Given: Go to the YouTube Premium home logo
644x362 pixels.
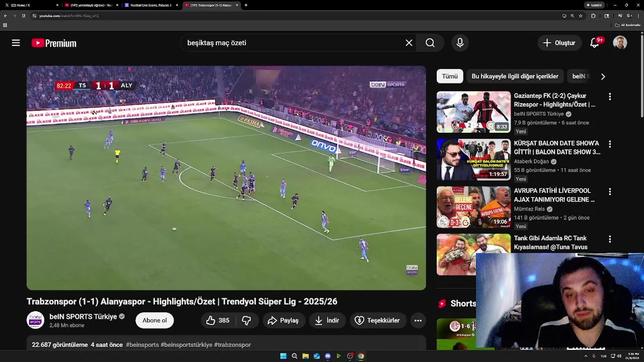Looking at the screenshot, I should [54, 43].
